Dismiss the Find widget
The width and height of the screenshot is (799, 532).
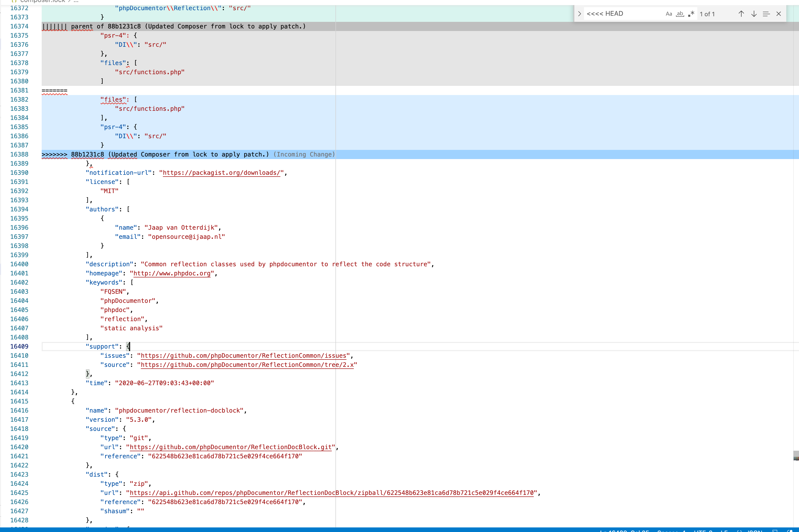click(779, 13)
